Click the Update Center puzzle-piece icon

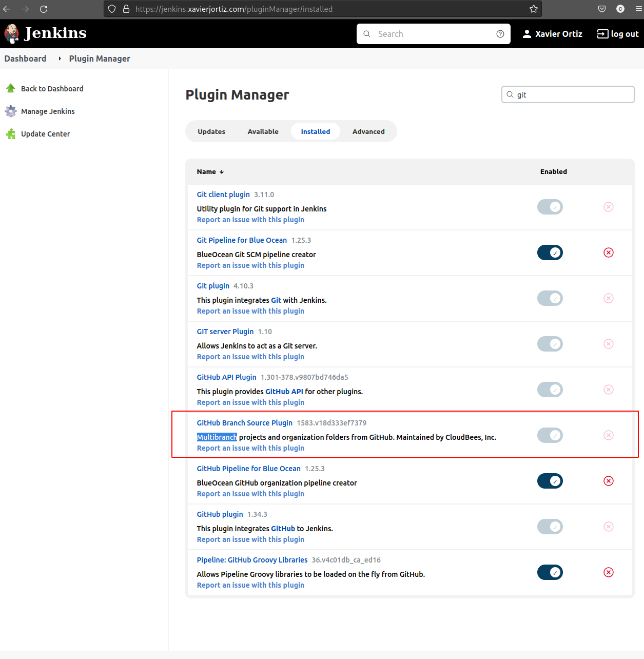[x=11, y=133]
